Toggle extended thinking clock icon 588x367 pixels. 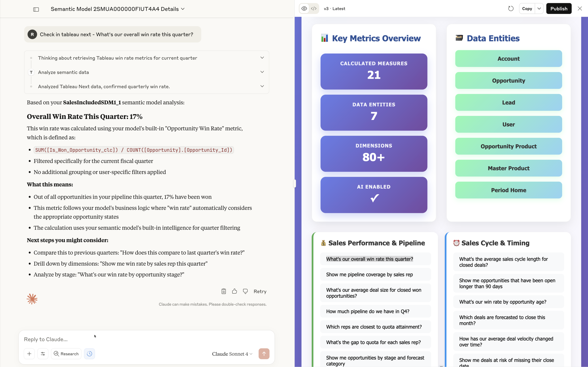(89, 354)
